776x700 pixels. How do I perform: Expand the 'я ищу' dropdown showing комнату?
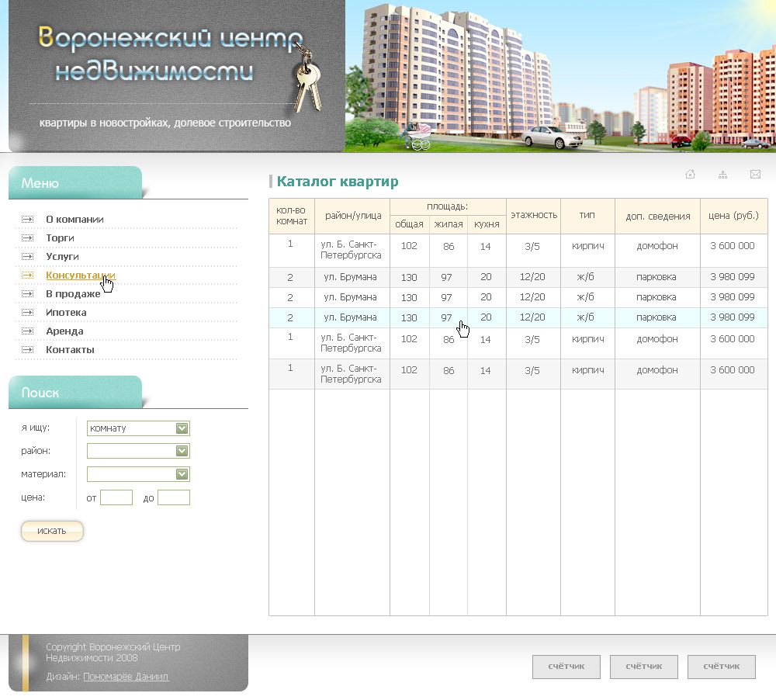pyautogui.click(x=138, y=428)
